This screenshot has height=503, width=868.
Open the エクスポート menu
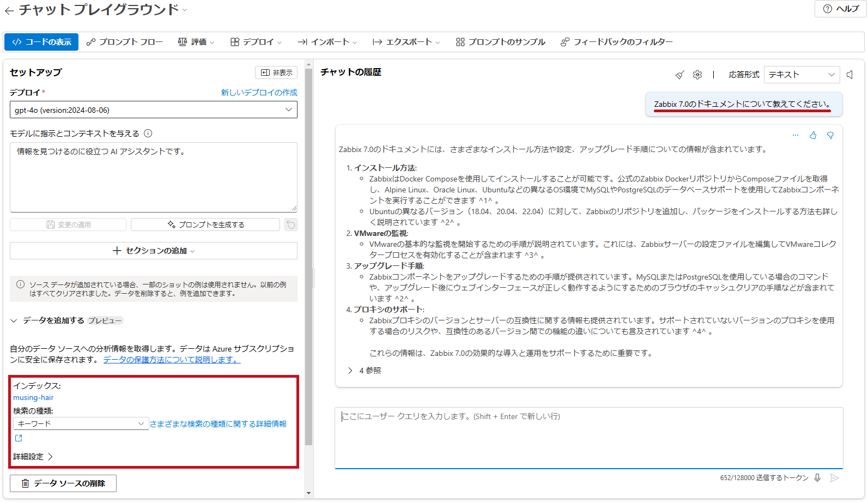pos(406,42)
